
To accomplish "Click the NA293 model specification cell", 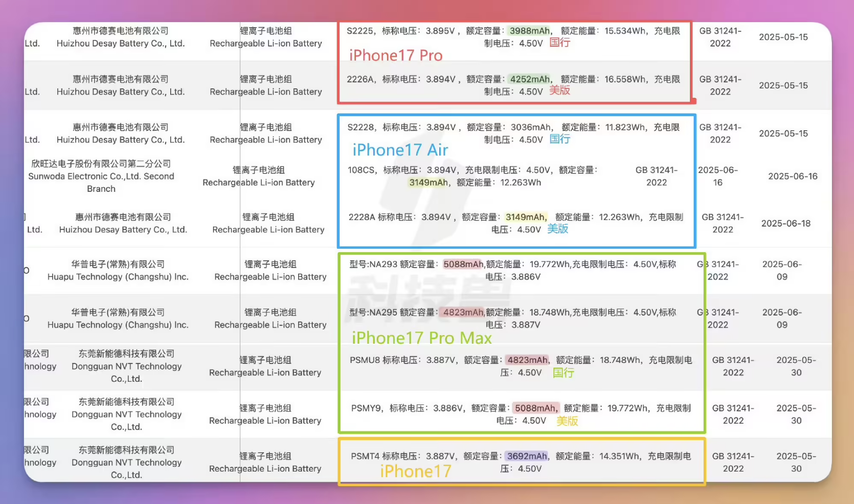I will point(513,270).
